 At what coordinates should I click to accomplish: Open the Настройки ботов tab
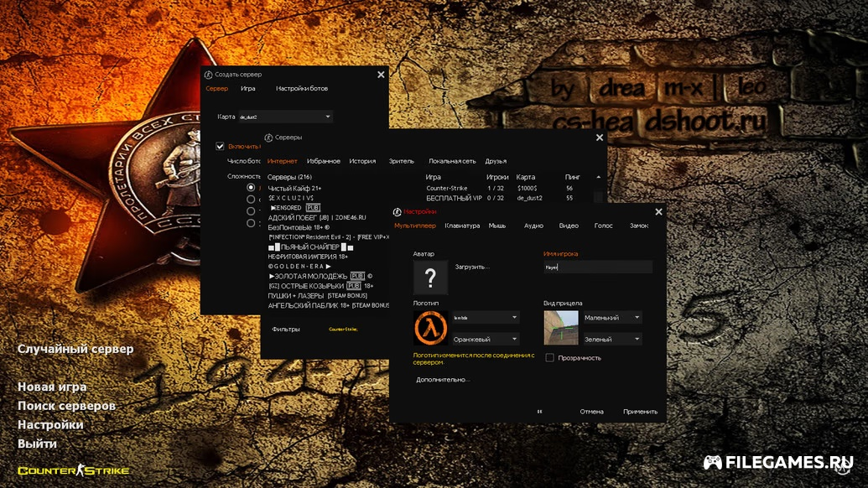click(x=302, y=89)
